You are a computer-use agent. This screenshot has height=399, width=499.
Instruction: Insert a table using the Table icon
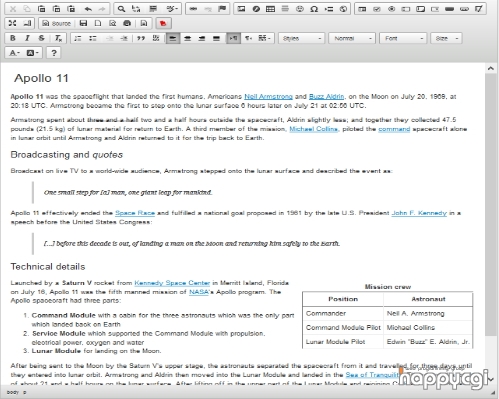(x=270, y=9)
